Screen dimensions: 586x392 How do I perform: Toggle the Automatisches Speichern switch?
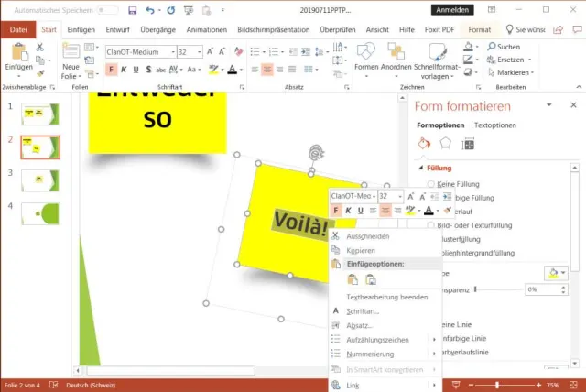pos(107,10)
